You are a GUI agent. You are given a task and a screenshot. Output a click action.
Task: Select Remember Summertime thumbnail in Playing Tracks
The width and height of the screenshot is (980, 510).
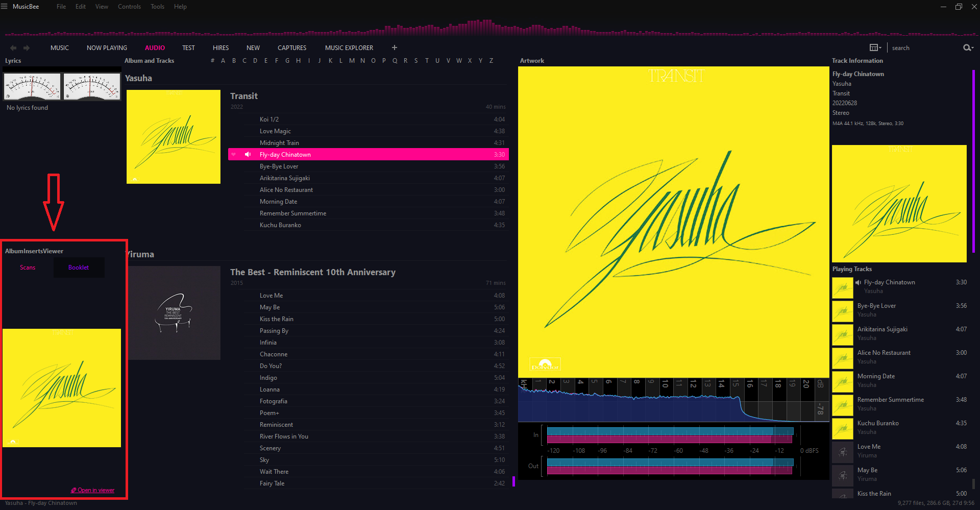843,405
